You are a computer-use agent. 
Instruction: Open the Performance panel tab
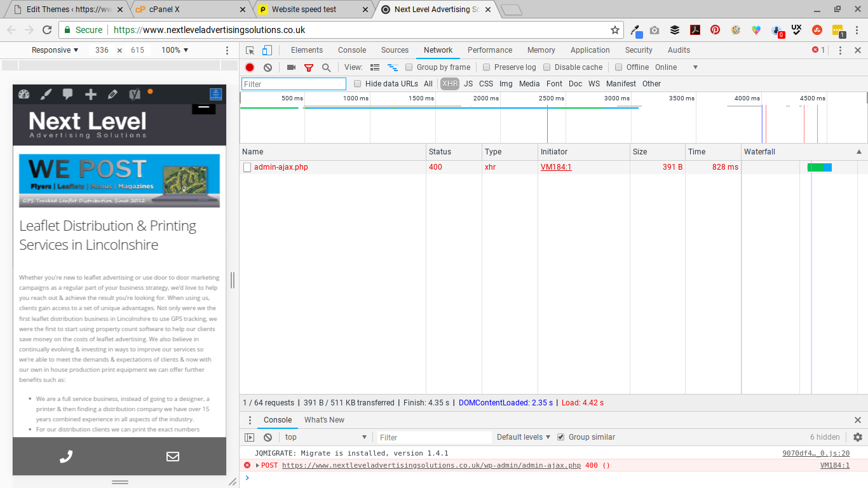click(490, 50)
